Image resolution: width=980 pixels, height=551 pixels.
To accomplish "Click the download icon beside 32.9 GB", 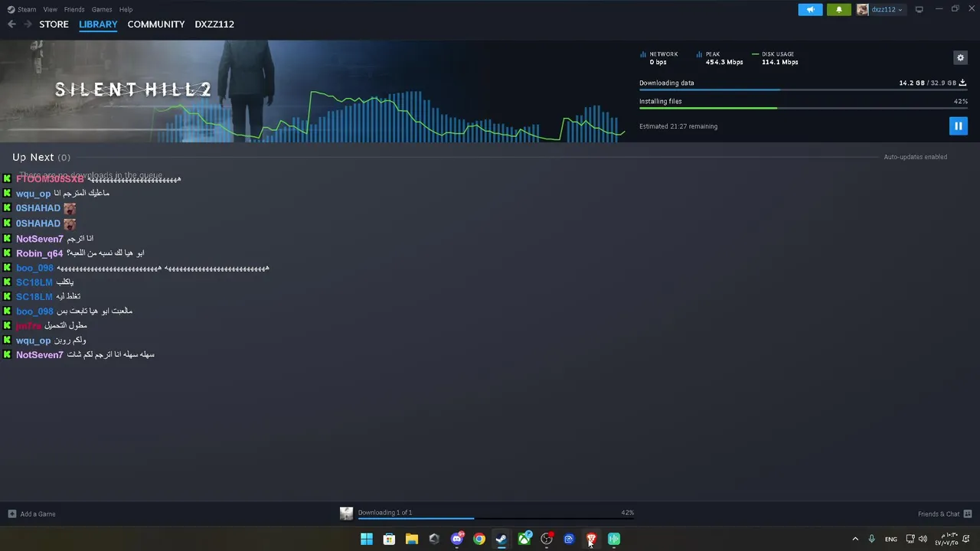I will (962, 83).
